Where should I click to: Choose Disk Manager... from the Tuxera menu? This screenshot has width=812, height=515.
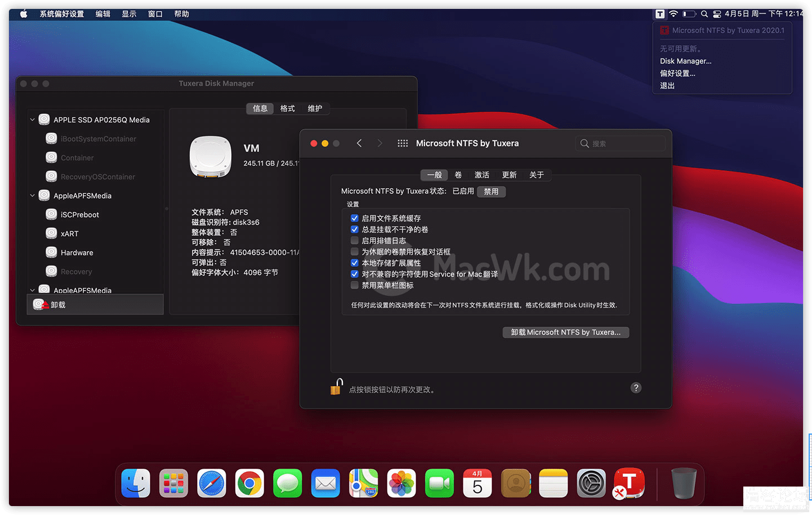click(x=685, y=61)
